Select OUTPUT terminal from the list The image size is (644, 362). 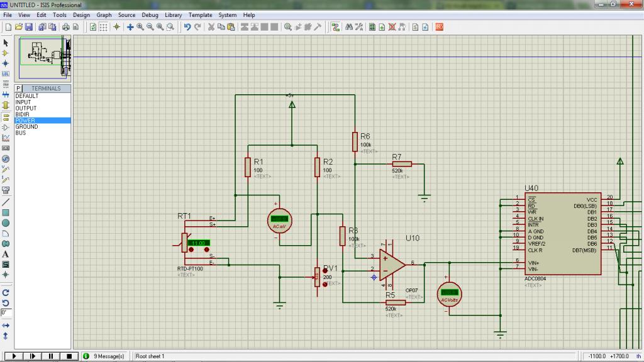click(26, 108)
